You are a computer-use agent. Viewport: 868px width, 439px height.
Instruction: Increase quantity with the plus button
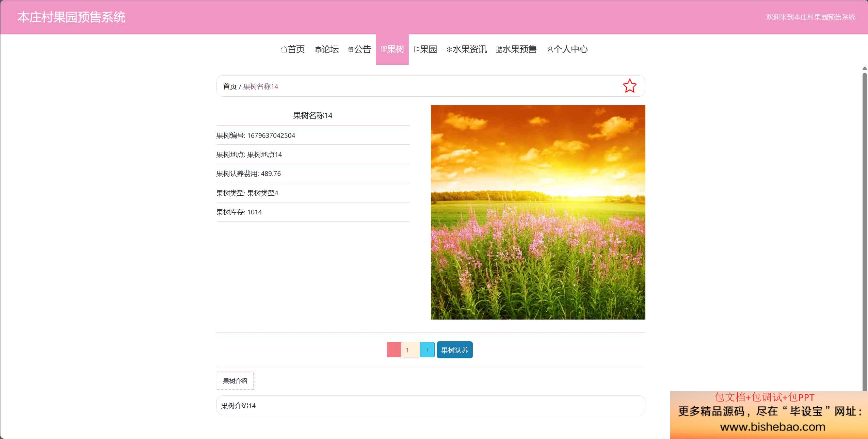pos(427,350)
